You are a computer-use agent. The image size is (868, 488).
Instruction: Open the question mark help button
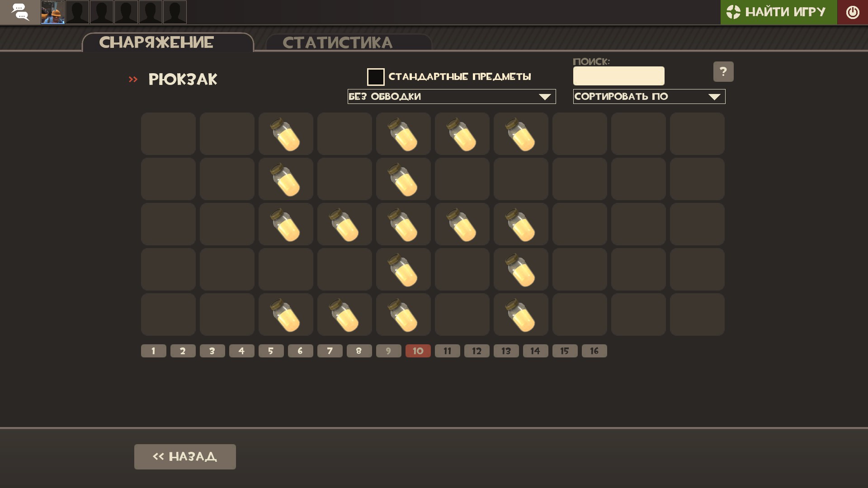coord(723,71)
